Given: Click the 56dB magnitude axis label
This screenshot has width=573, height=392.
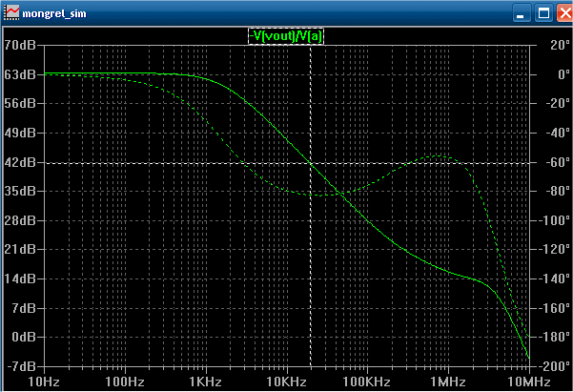Looking at the screenshot, I should 20,104.
